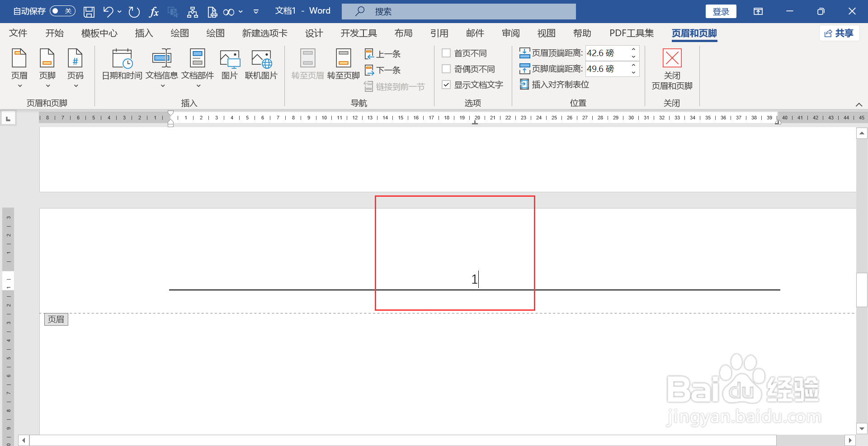Open the Help (帮助) tab
The image size is (868, 446).
coord(582,33)
